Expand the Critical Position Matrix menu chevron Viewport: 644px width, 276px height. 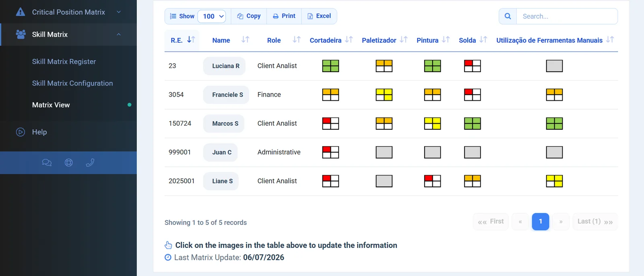119,12
